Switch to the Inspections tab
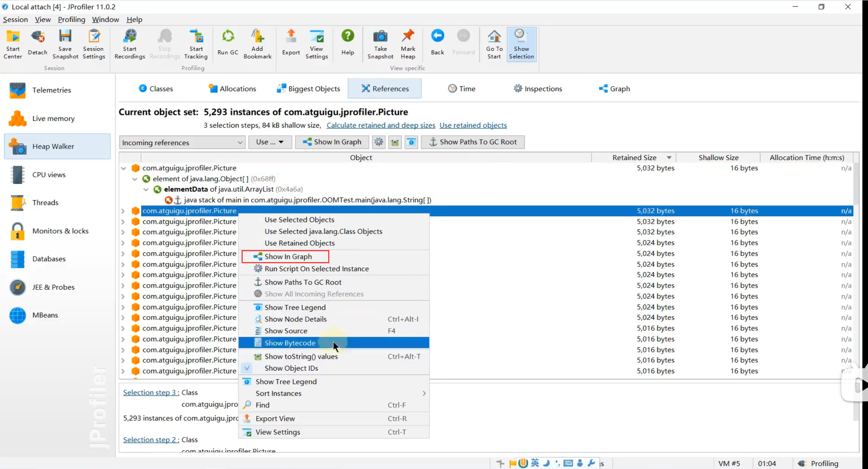The width and height of the screenshot is (868, 469). point(538,89)
